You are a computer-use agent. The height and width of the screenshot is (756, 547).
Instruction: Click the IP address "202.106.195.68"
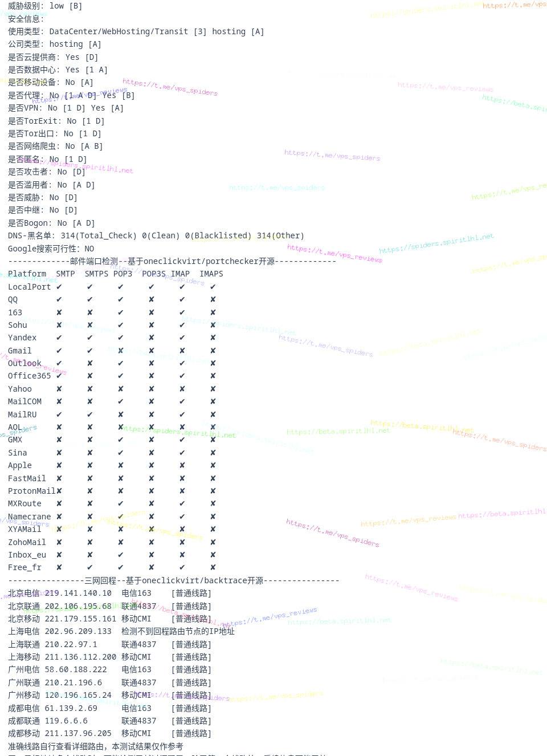[78, 606]
